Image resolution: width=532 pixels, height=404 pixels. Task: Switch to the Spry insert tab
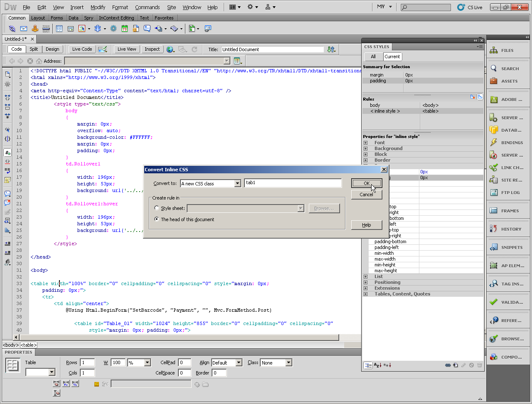tap(89, 18)
